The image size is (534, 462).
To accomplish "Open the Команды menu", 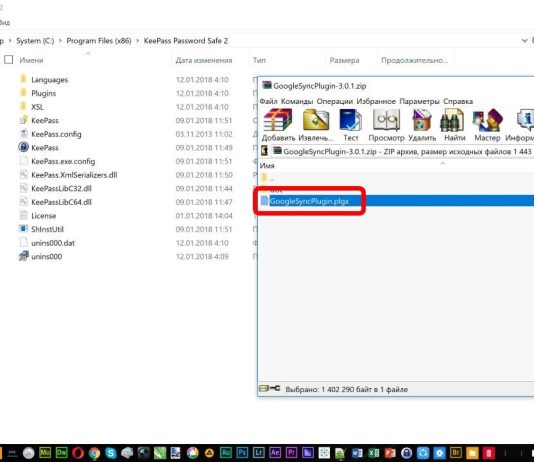I will tap(297, 101).
